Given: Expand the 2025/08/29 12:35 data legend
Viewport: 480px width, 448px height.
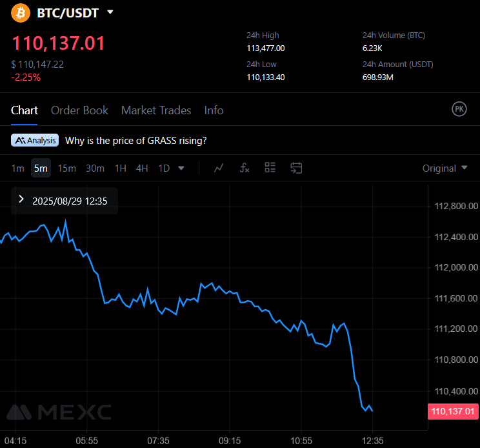Looking at the screenshot, I should (x=21, y=200).
